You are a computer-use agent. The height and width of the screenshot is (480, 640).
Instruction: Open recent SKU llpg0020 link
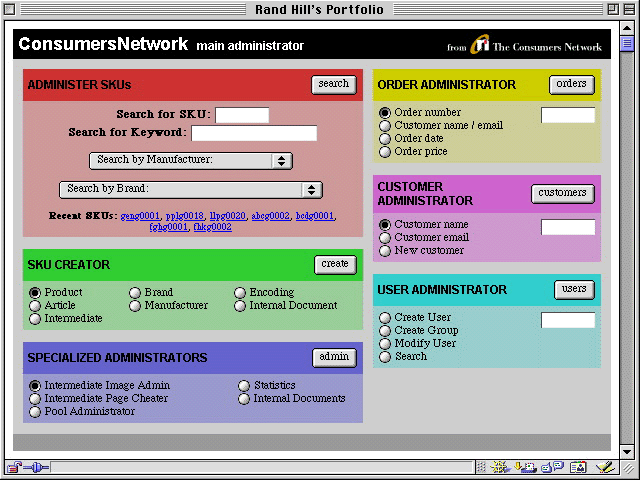227,216
